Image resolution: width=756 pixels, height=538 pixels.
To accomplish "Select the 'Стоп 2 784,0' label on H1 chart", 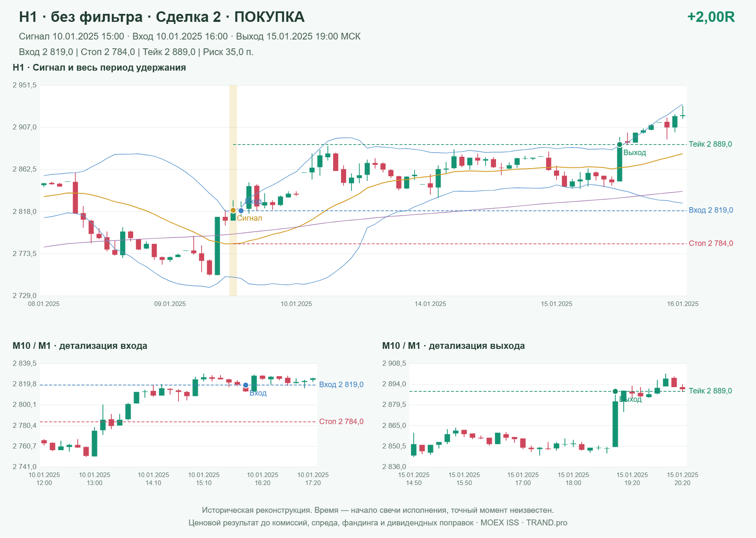I will [x=711, y=243].
